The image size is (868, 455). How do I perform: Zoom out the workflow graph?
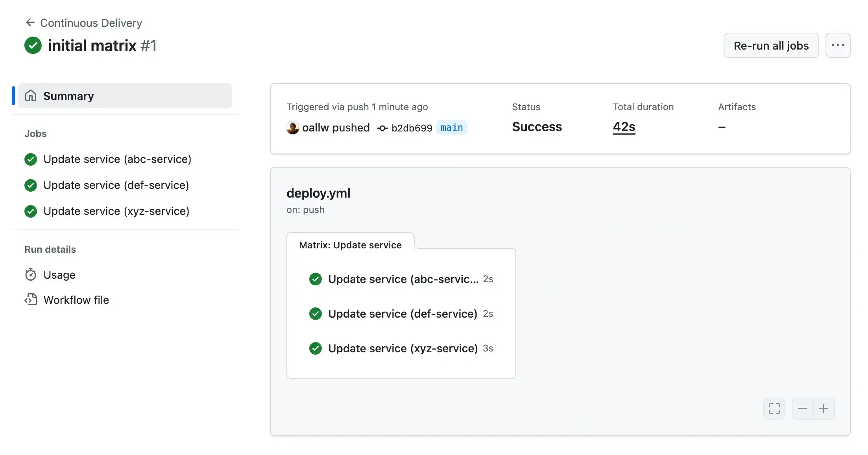point(802,409)
